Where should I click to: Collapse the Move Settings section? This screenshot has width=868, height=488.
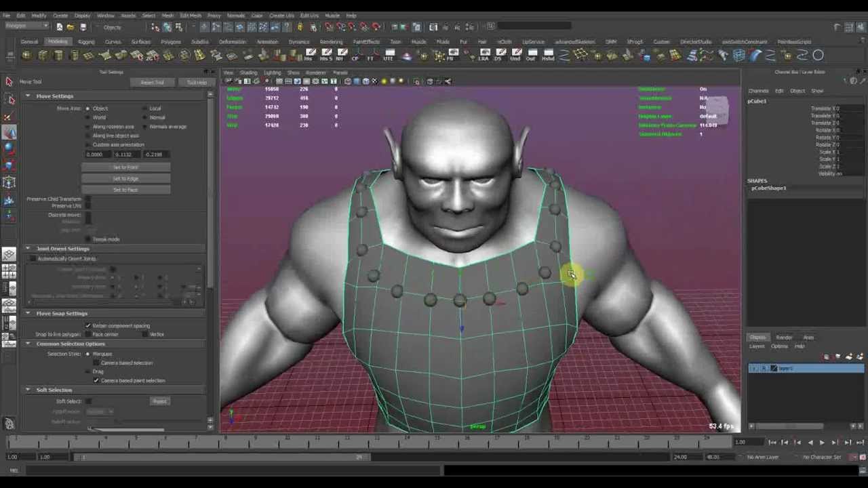click(x=28, y=96)
